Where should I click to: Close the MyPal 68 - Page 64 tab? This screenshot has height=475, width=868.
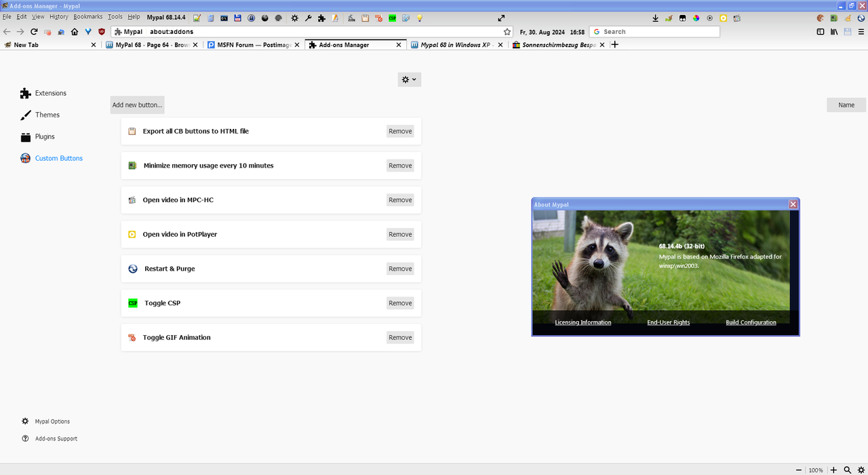195,45
